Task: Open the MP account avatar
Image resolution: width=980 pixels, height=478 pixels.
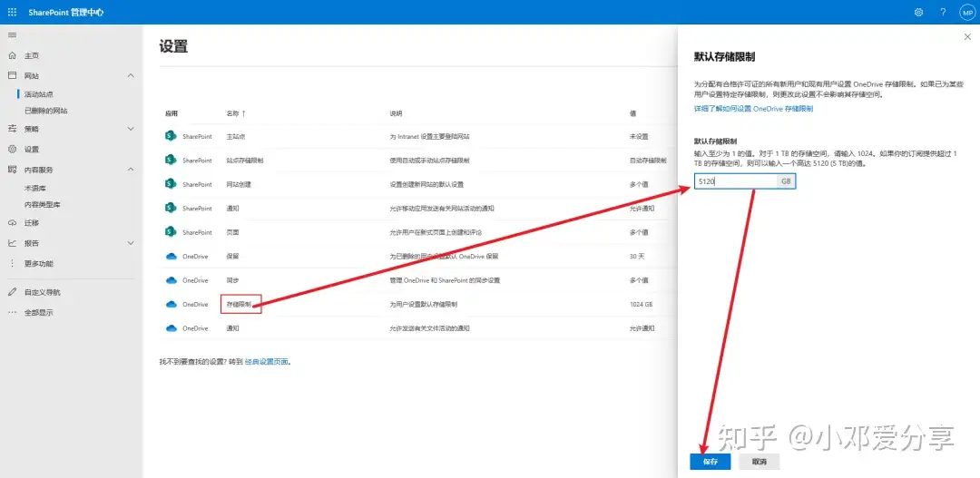Action: (966, 12)
